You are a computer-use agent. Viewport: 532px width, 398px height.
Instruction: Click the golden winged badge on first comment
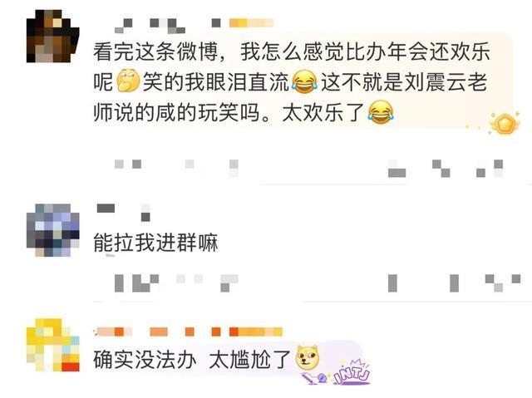coord(505,123)
